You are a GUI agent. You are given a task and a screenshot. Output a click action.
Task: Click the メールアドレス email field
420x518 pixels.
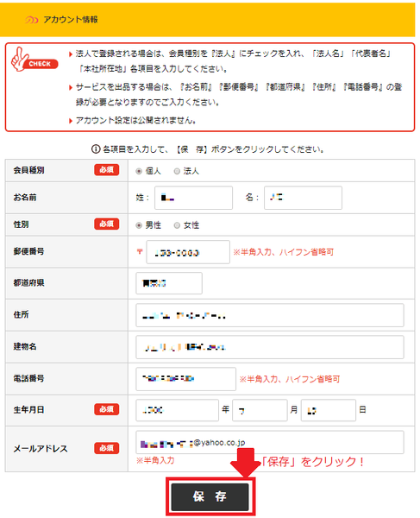270,442
